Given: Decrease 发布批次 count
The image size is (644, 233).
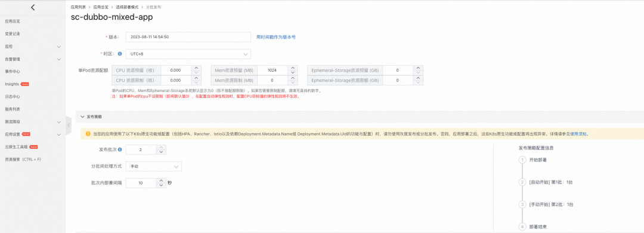Looking at the screenshot, I should click(161, 152).
